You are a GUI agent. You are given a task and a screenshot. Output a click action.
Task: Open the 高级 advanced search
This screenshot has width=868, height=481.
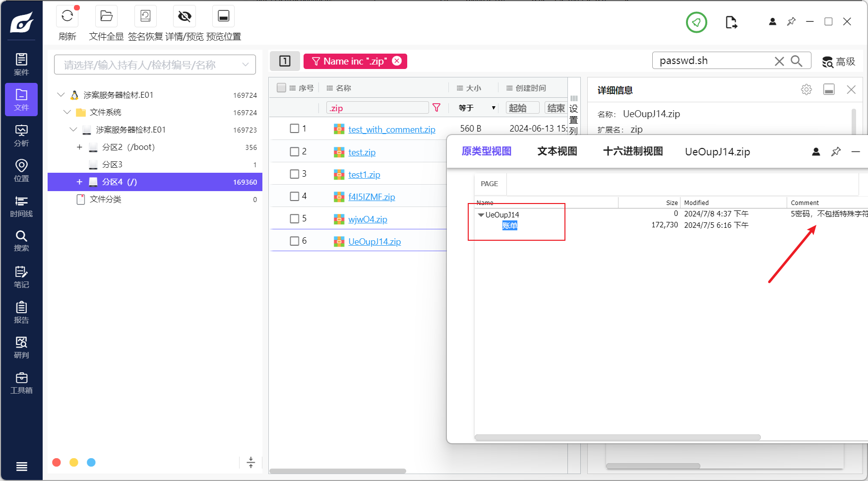pos(839,62)
